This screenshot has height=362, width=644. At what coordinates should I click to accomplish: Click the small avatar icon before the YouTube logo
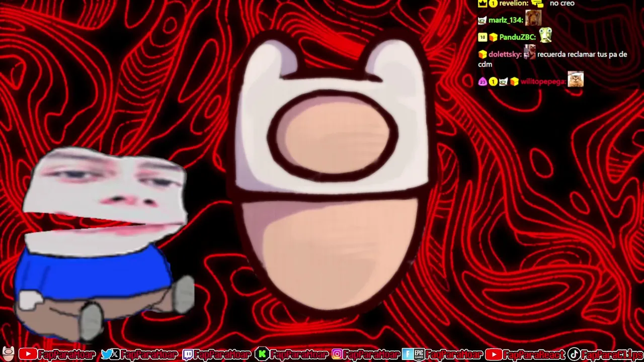tap(9, 354)
